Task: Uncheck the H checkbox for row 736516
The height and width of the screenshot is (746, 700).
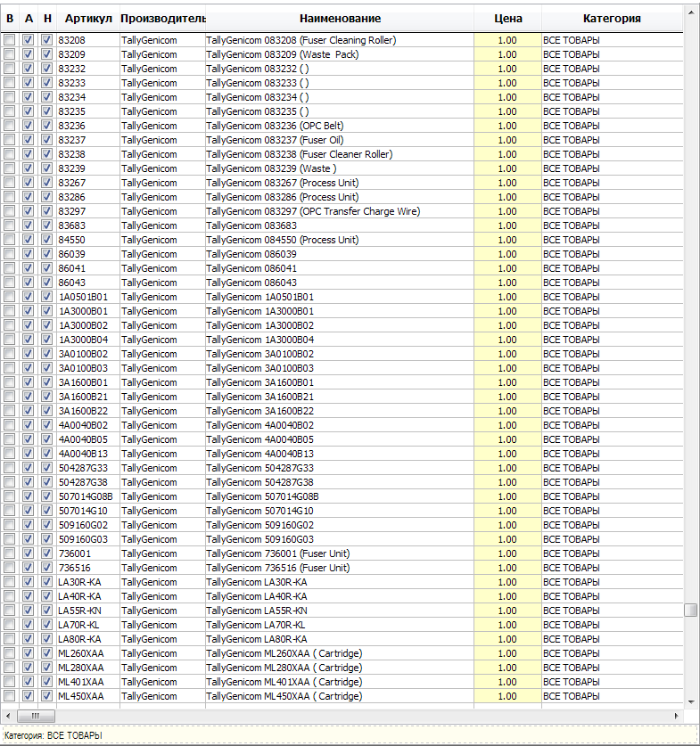Action: pos(46,568)
